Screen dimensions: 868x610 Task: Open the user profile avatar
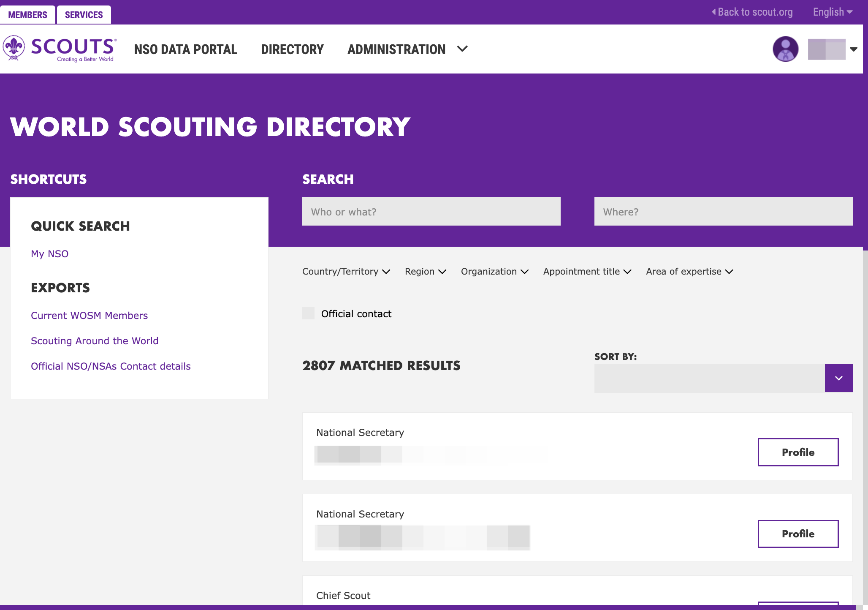pos(785,49)
